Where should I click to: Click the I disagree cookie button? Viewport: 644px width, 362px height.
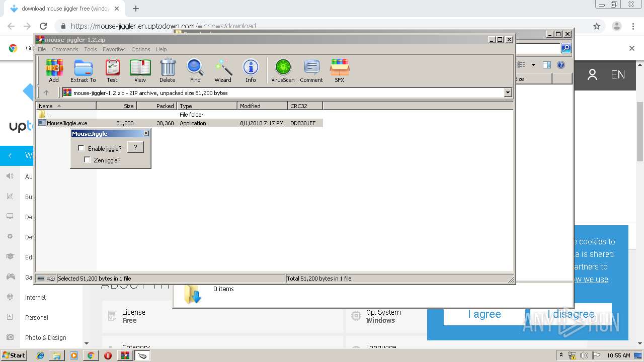pyautogui.click(x=571, y=314)
